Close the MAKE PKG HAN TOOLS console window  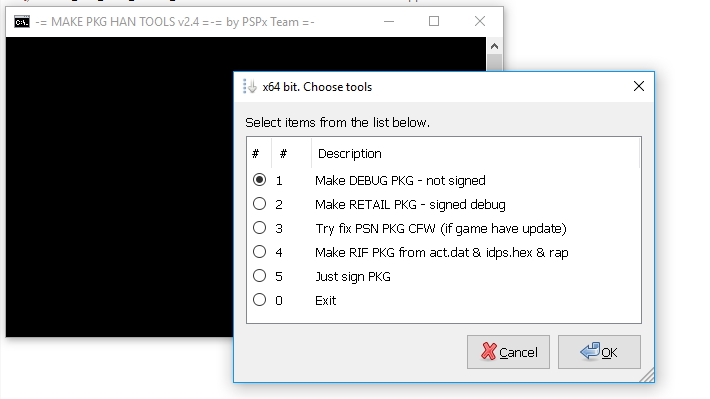480,21
